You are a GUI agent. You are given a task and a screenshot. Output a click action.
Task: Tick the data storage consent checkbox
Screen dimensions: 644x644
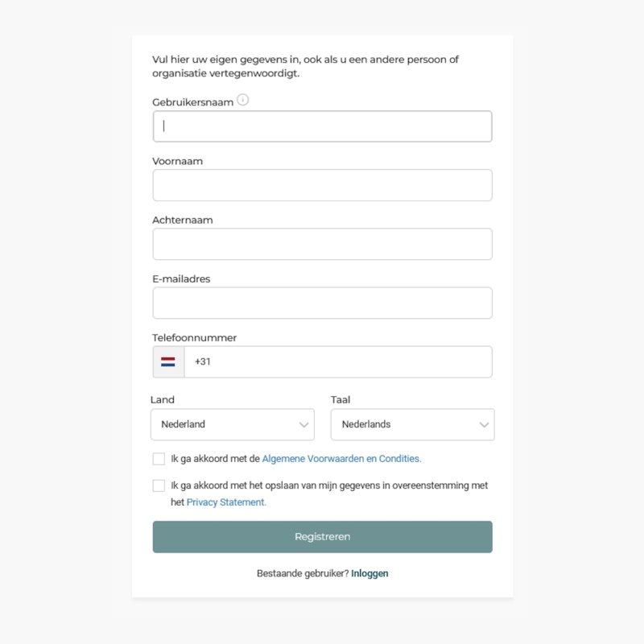[159, 485]
